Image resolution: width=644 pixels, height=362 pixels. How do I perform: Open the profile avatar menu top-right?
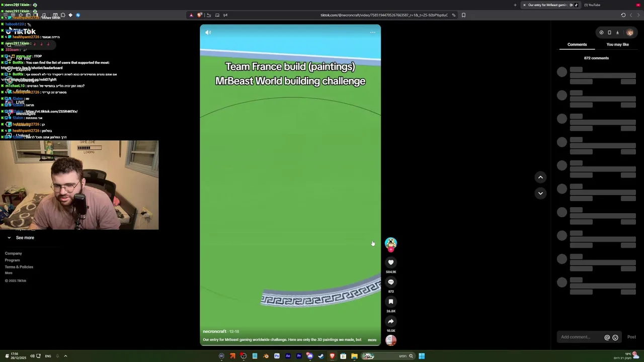tap(630, 33)
